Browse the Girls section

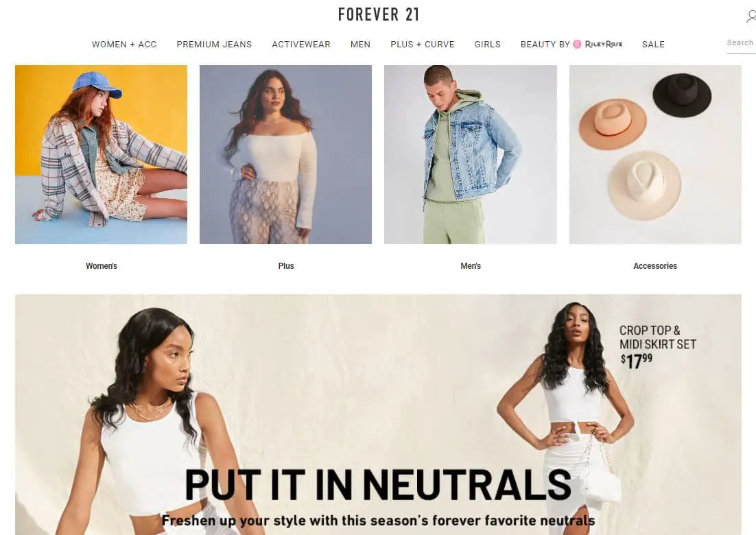[x=488, y=45]
